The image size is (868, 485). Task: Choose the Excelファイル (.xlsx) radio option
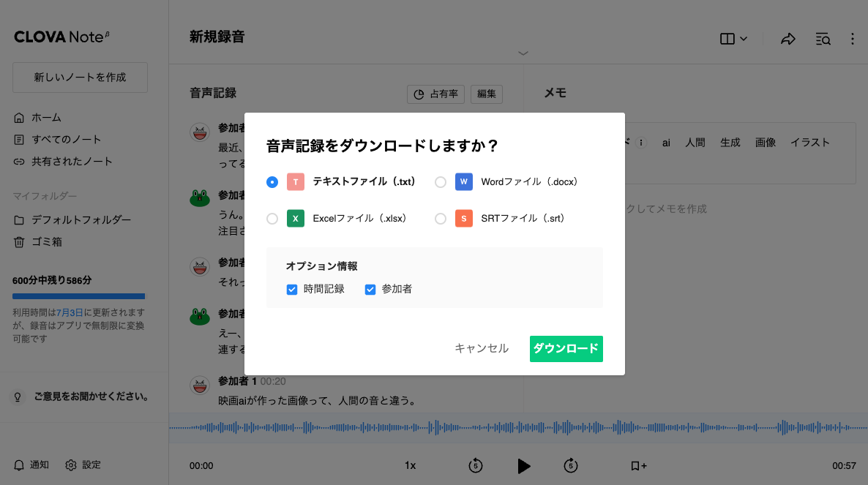(272, 219)
